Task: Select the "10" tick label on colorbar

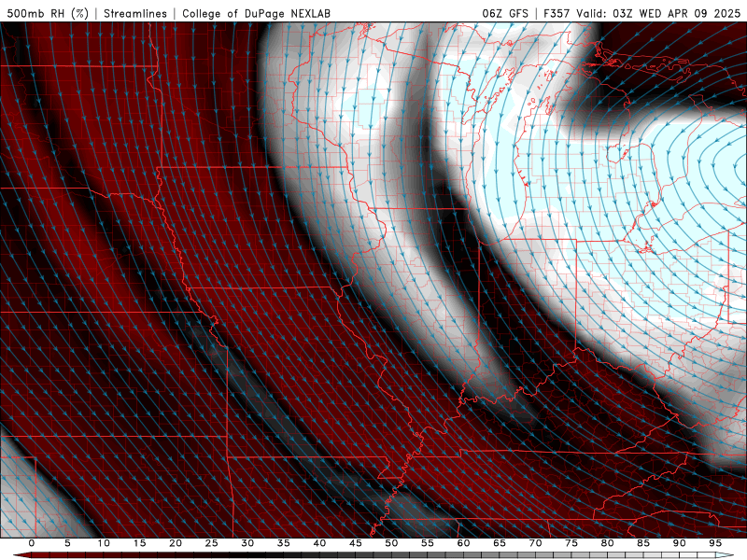Action: (104, 543)
